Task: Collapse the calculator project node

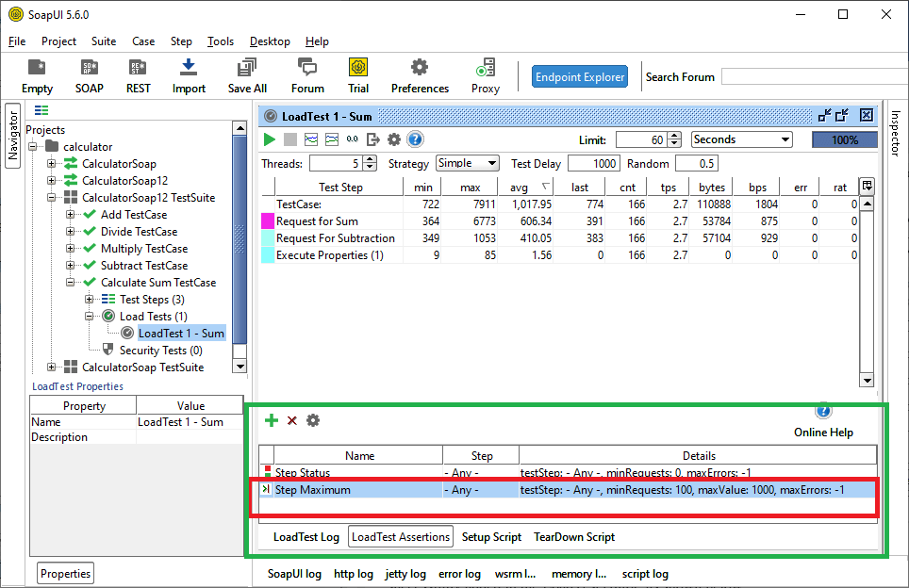Action: (32, 147)
